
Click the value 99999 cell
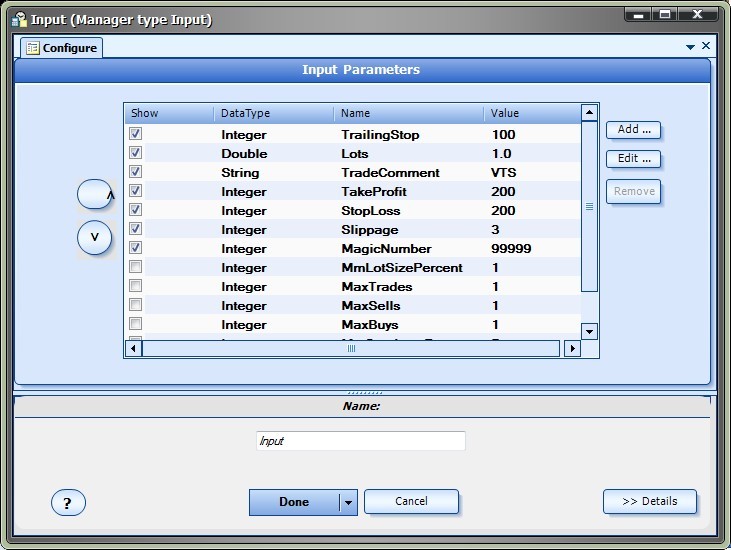point(511,249)
